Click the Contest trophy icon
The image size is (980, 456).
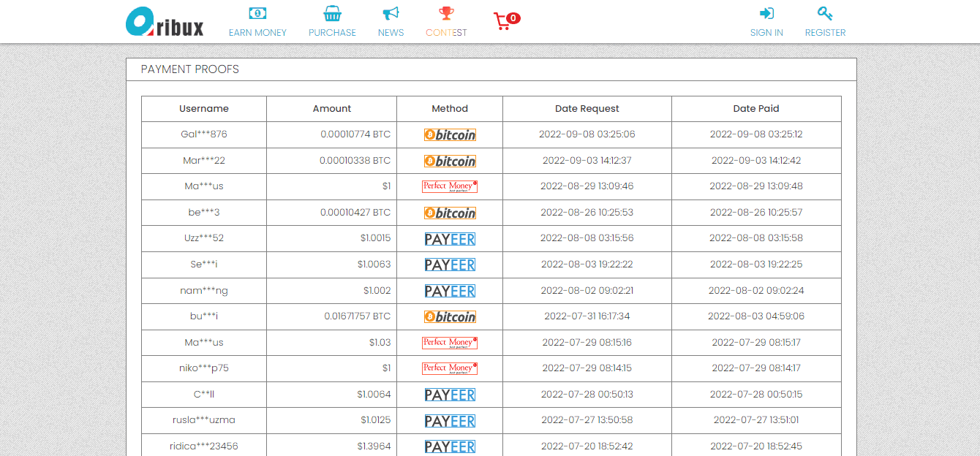tap(446, 14)
